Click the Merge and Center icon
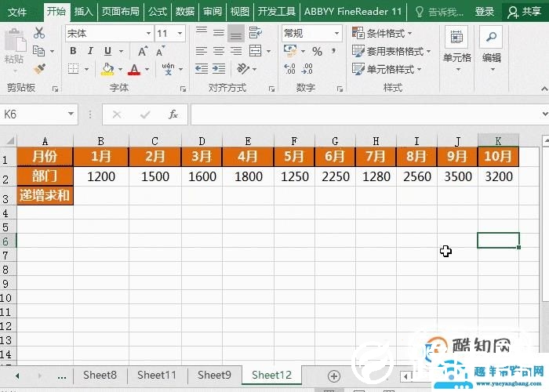This screenshot has width=549, height=392. point(255,51)
